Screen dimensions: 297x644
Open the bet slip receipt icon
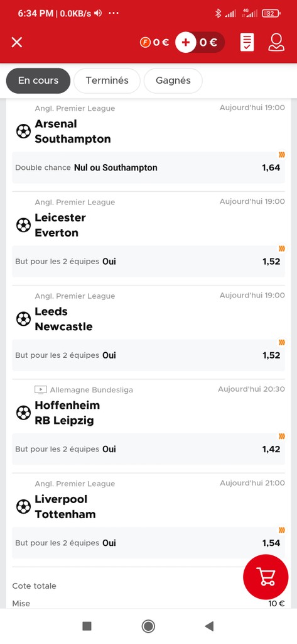pos(247,42)
